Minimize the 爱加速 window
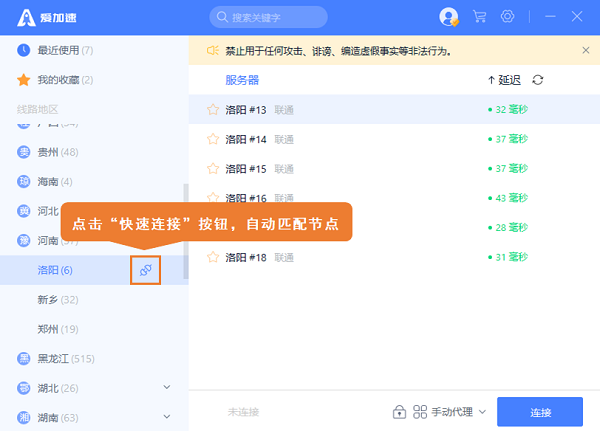Viewport: 600px width, 431px height. (x=550, y=16)
